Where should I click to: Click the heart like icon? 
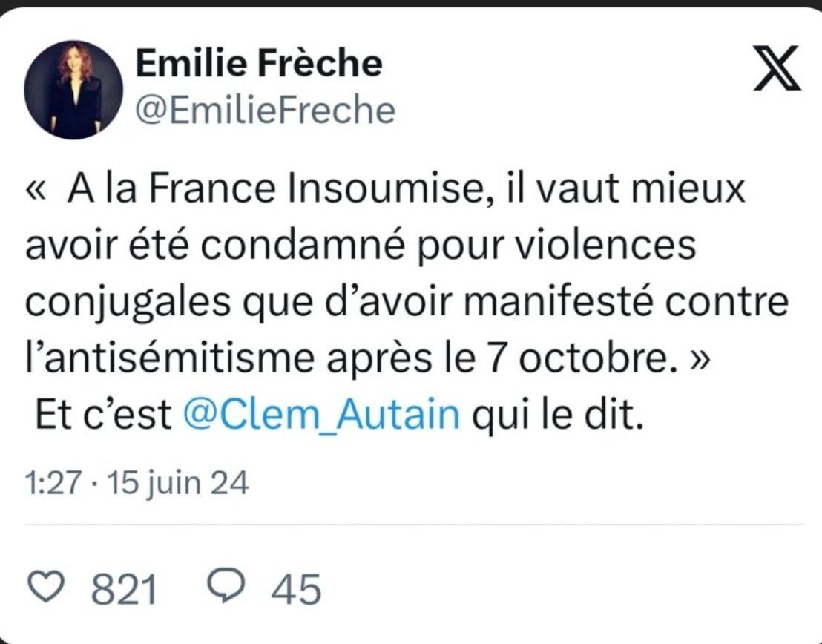[x=45, y=586]
